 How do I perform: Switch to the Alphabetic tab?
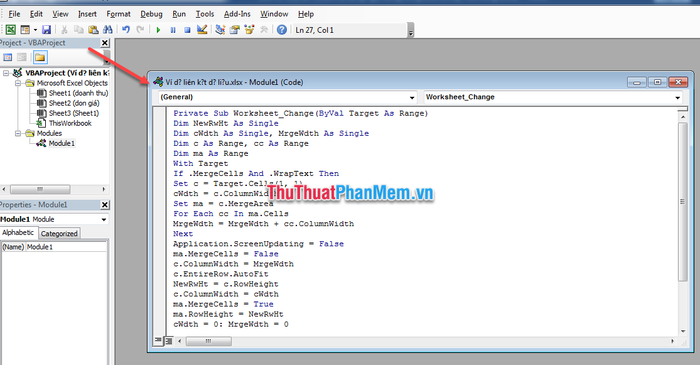point(18,232)
